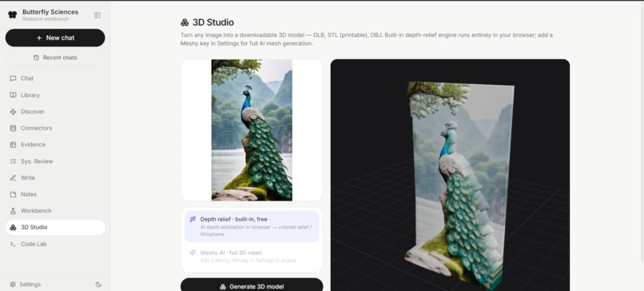
Task: Collapse the sidebar with panel icon
Action: tap(97, 15)
